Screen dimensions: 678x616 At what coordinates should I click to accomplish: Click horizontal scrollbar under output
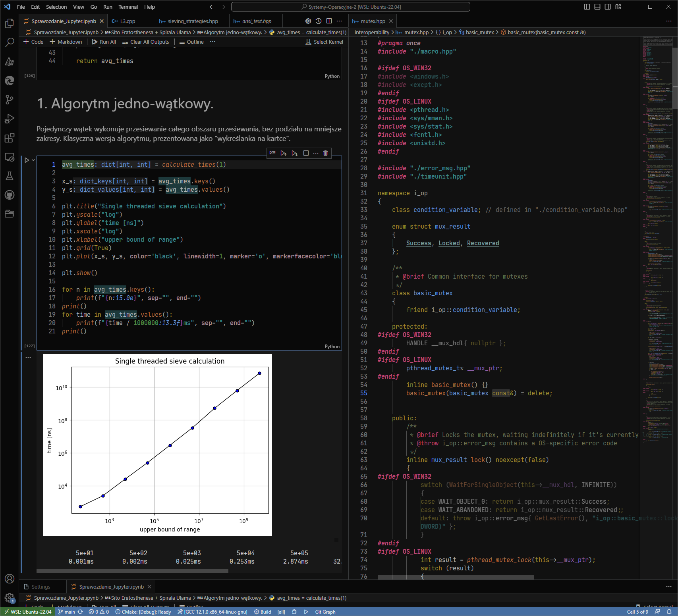coord(132,571)
